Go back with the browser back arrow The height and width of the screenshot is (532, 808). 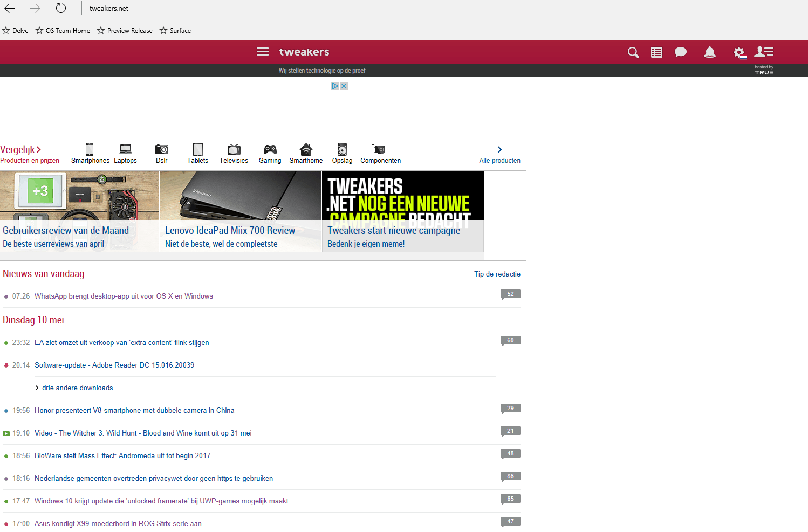[10, 8]
